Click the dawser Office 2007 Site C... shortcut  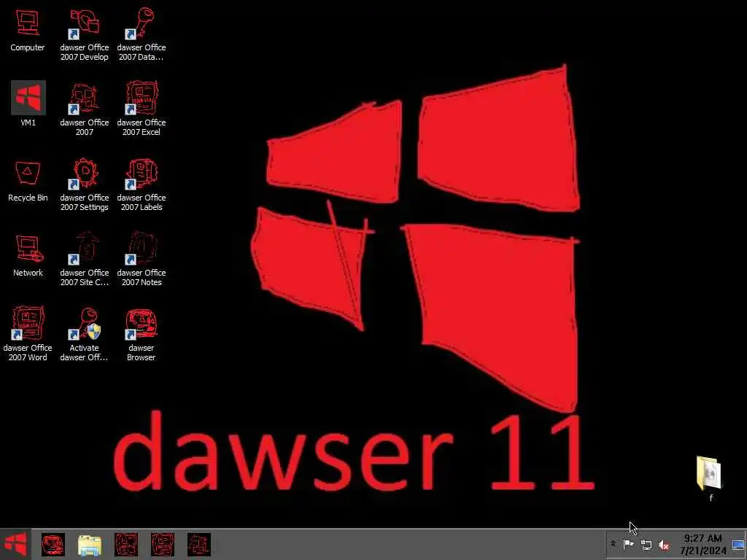click(85, 260)
